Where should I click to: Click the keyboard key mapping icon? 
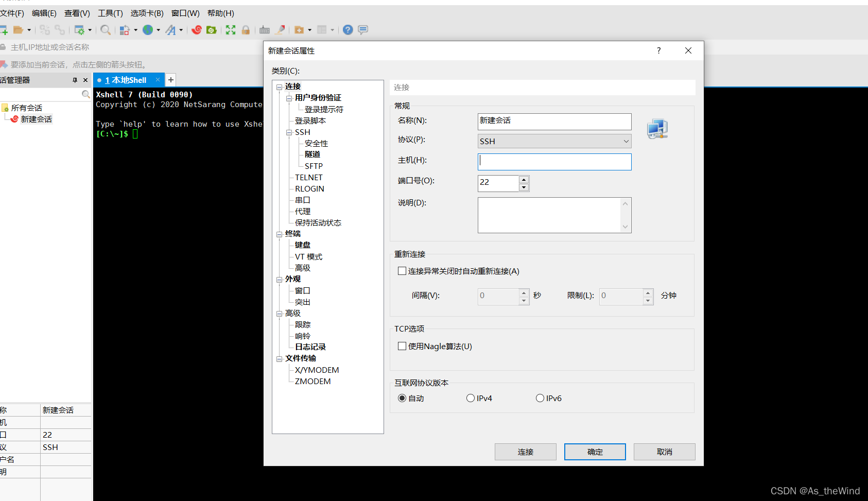pyautogui.click(x=265, y=30)
